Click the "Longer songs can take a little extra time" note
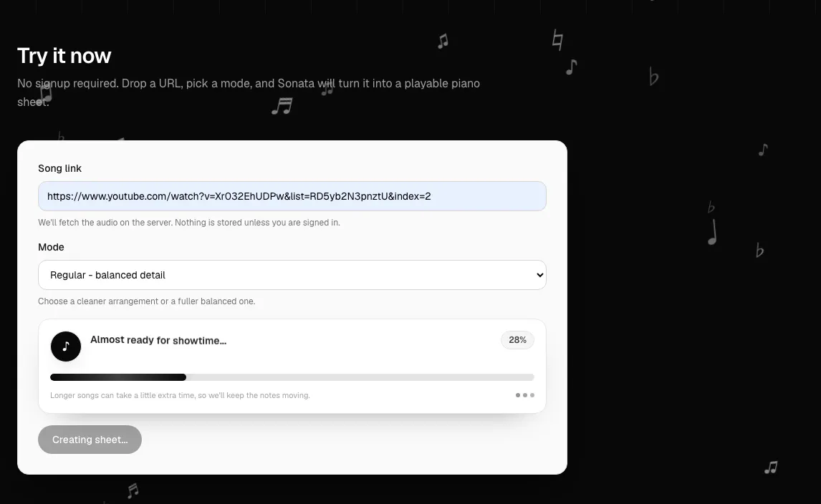Screen dimensions: 821x504 pyautogui.click(x=180, y=395)
